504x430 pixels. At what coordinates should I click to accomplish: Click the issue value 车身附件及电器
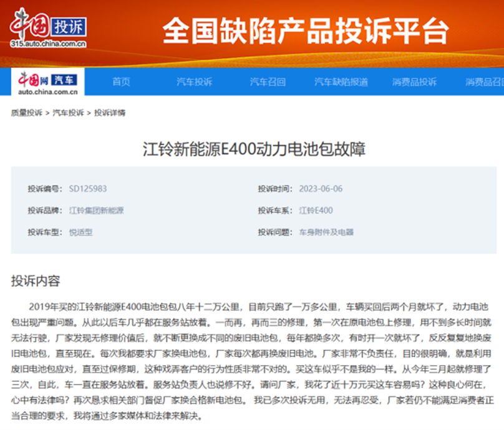pos(326,232)
